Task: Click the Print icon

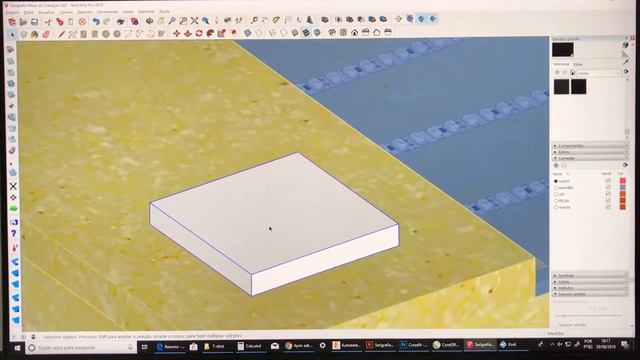Action: pos(120,21)
